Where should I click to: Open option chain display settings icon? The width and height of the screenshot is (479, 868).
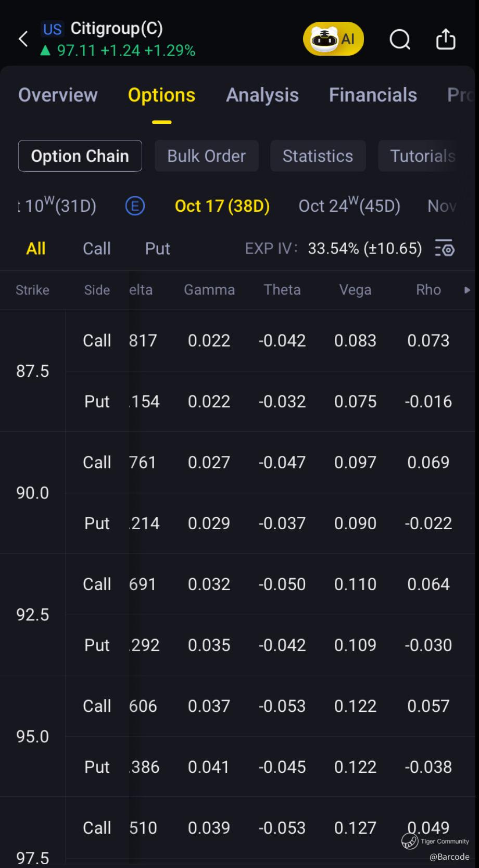coord(445,249)
